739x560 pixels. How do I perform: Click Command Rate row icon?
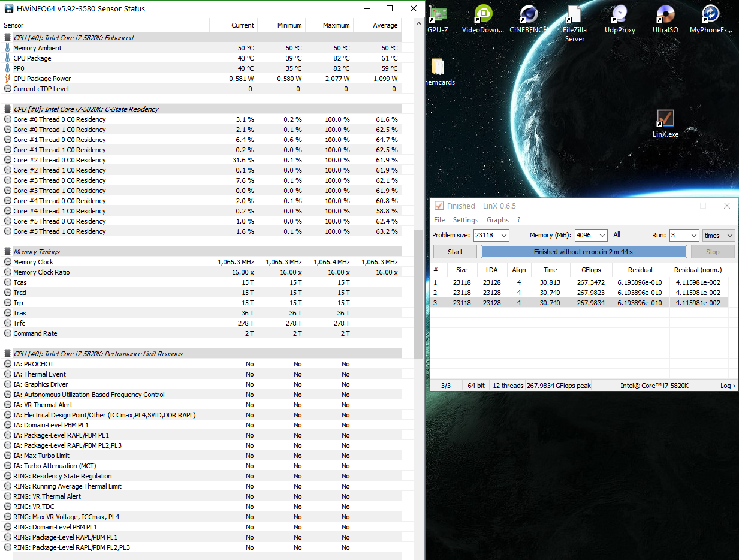tap(8, 333)
